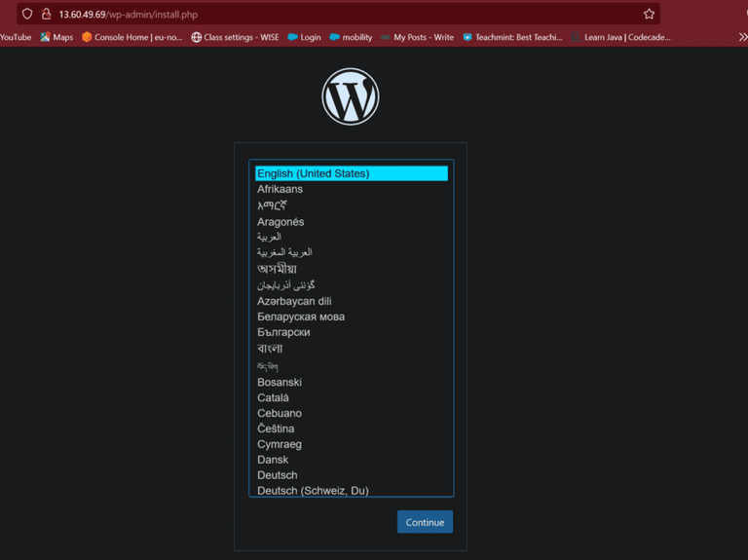Open the Maps bookmark
748x560 pixels.
pyautogui.click(x=56, y=37)
